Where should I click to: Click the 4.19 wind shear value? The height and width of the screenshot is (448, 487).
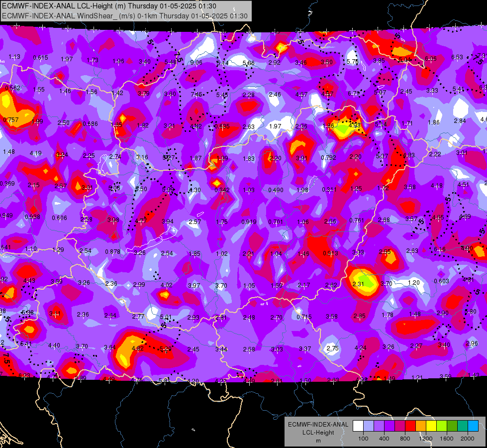[36, 153]
